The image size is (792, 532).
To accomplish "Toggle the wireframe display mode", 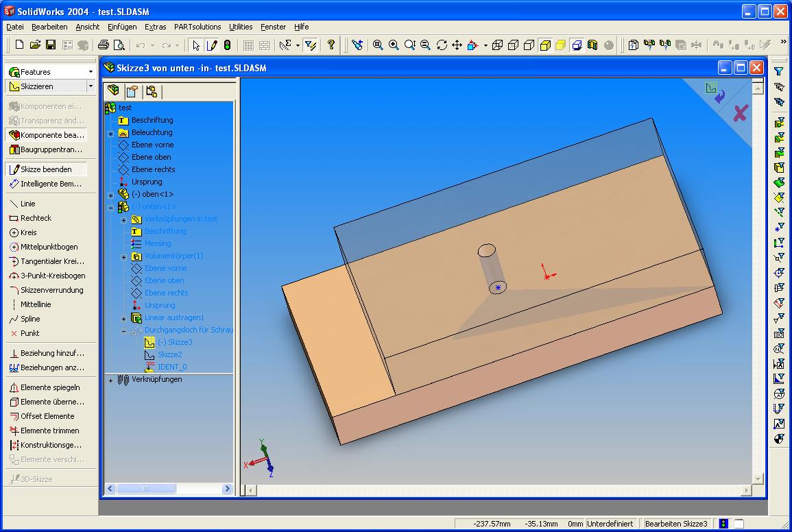I will [x=498, y=45].
